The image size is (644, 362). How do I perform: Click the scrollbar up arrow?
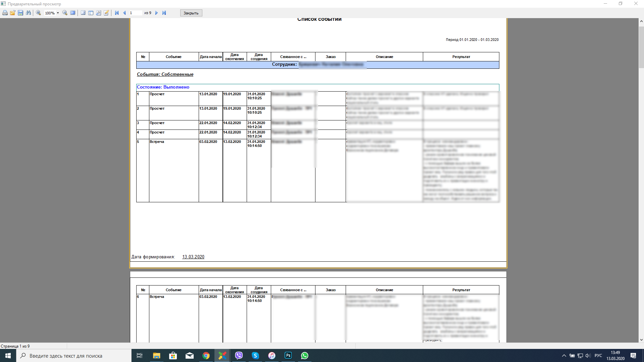click(x=641, y=21)
